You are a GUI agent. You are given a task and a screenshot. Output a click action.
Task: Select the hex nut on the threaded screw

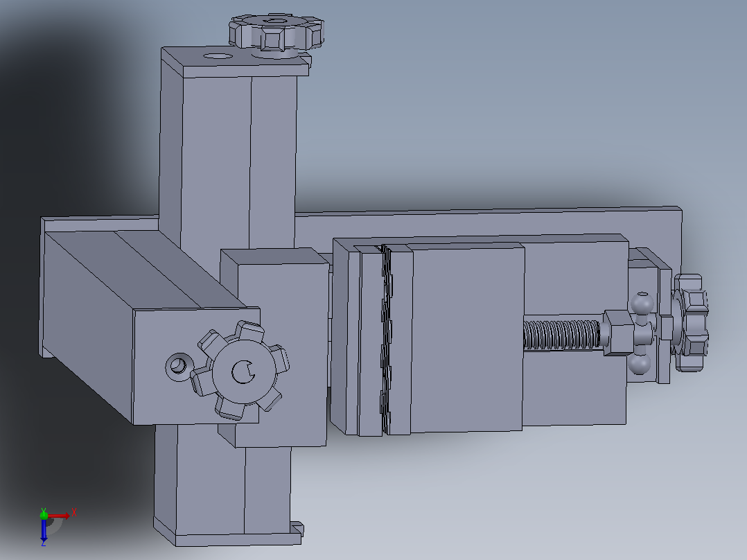point(618,333)
